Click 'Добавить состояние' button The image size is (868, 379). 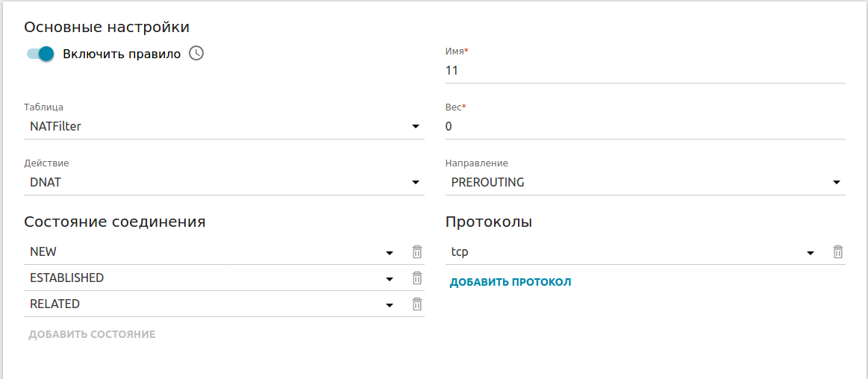pyautogui.click(x=92, y=334)
